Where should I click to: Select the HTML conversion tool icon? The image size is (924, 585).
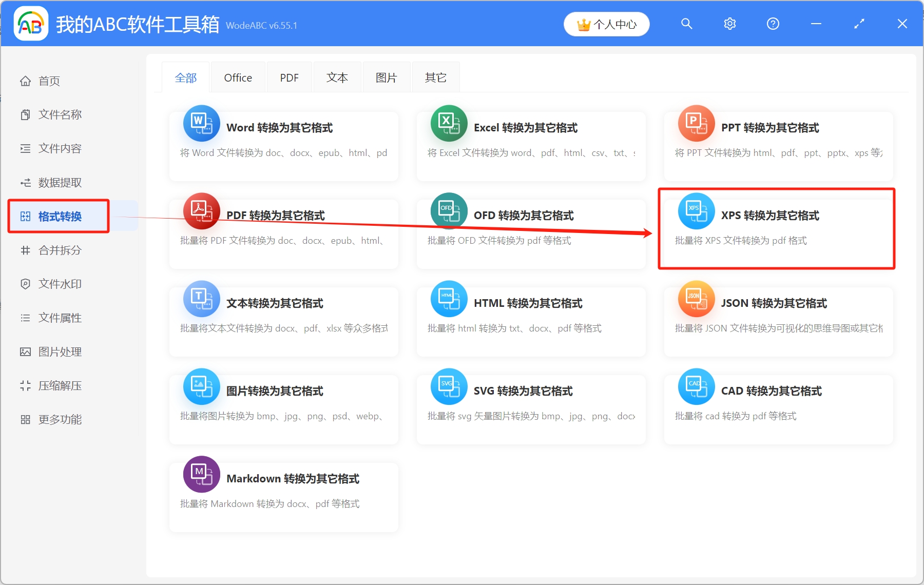449,299
